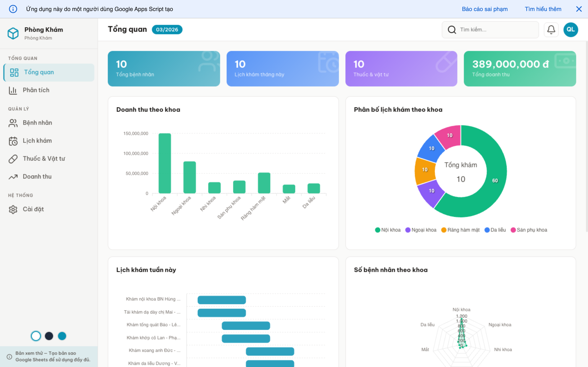Go to Doanh thu in sidebar
Screen dimensions: 588x367
tap(37, 176)
